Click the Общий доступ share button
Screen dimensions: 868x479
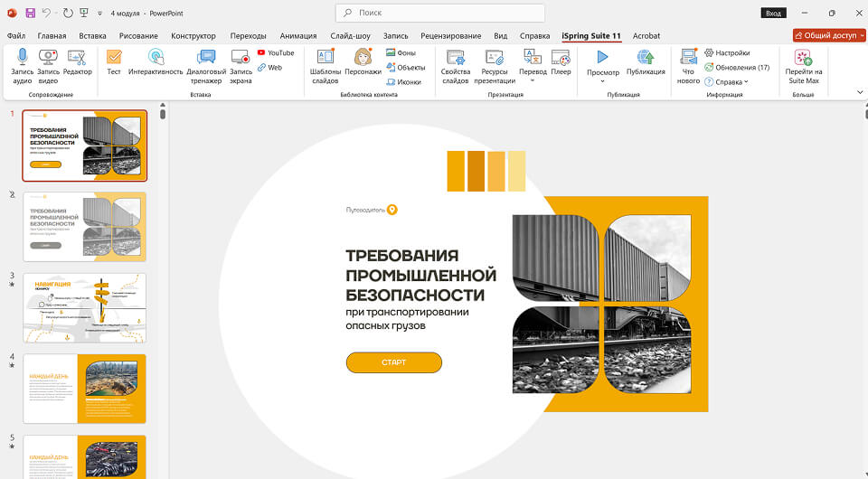coord(828,36)
